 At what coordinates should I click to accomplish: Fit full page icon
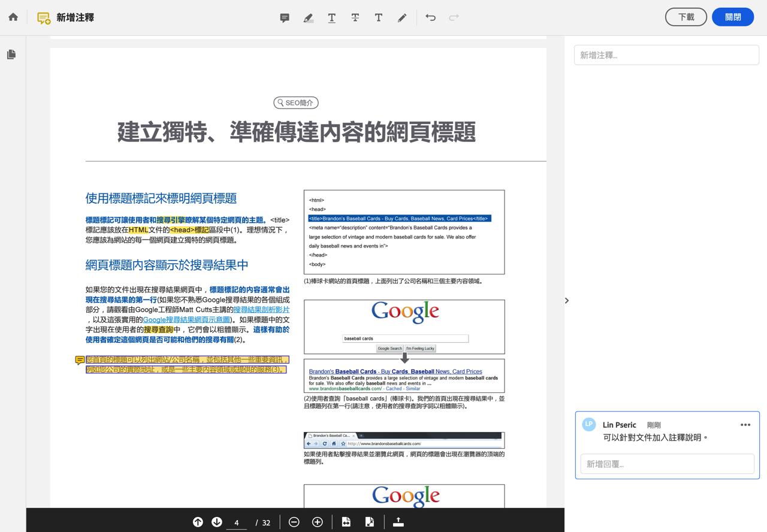[x=370, y=522]
